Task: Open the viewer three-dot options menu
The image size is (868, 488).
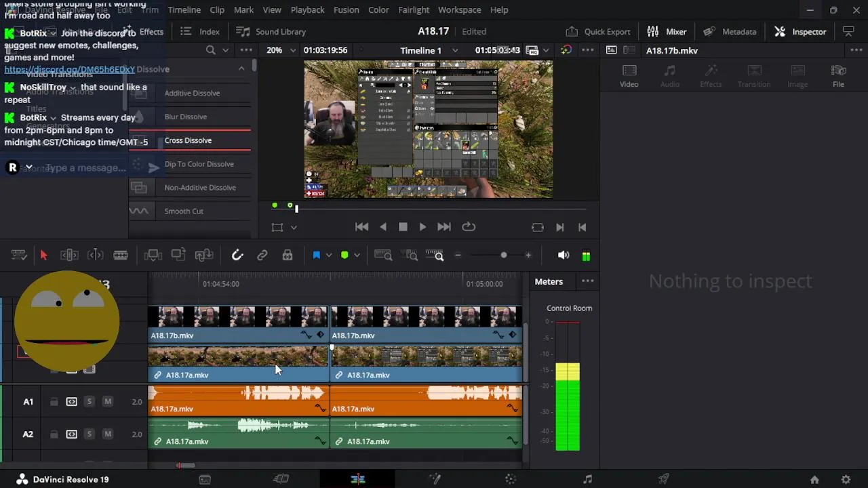Action: point(587,50)
